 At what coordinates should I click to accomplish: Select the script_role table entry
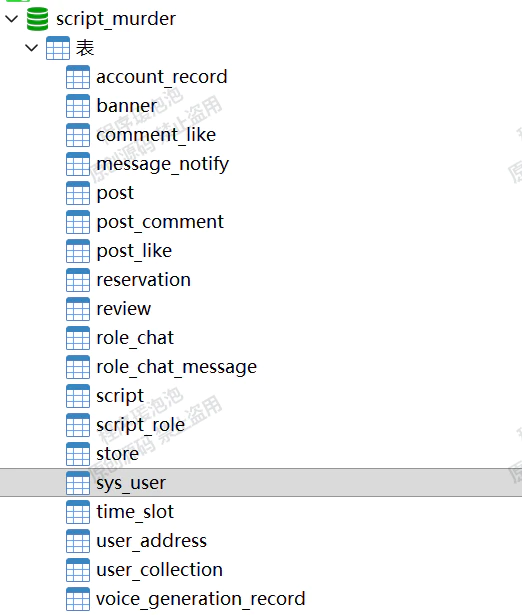pos(140,425)
